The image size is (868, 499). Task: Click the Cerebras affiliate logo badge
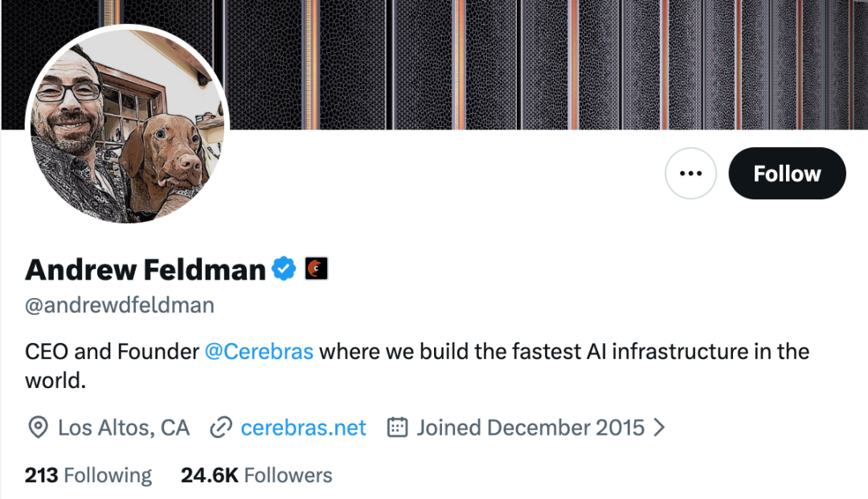317,269
